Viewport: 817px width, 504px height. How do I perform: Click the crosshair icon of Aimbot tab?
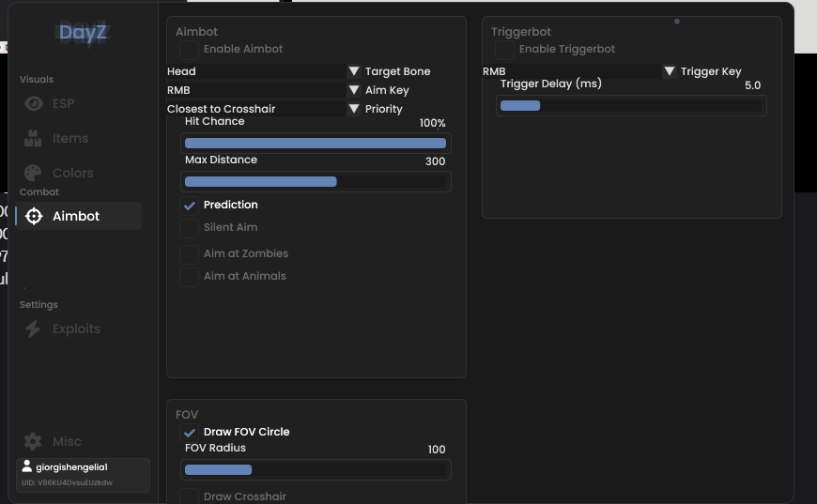pos(34,216)
